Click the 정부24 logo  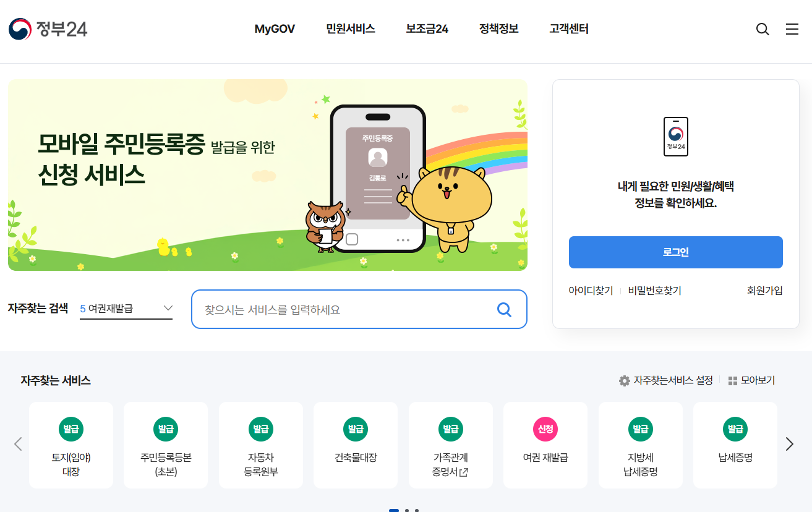[48, 29]
